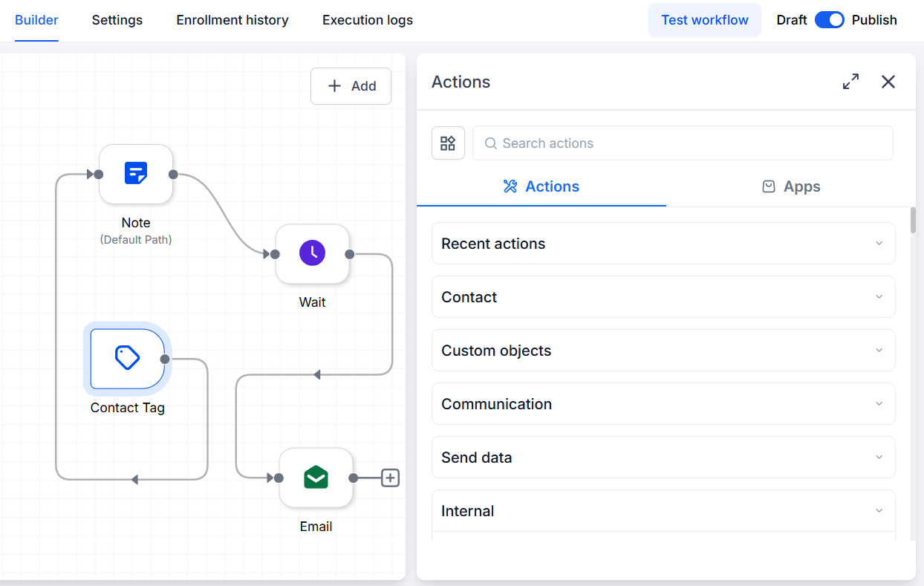
Task: Close the Actions panel
Action: [888, 82]
